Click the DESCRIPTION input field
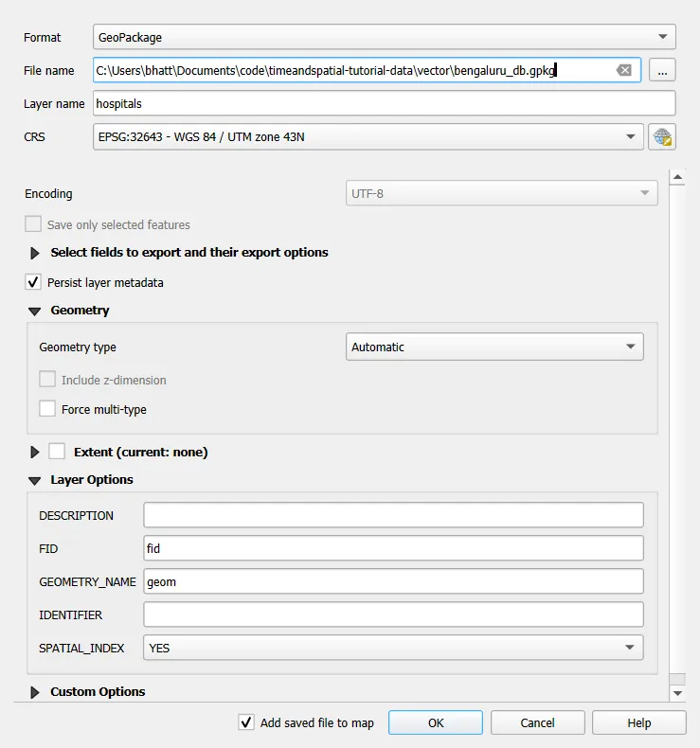700x748 pixels. (393, 515)
